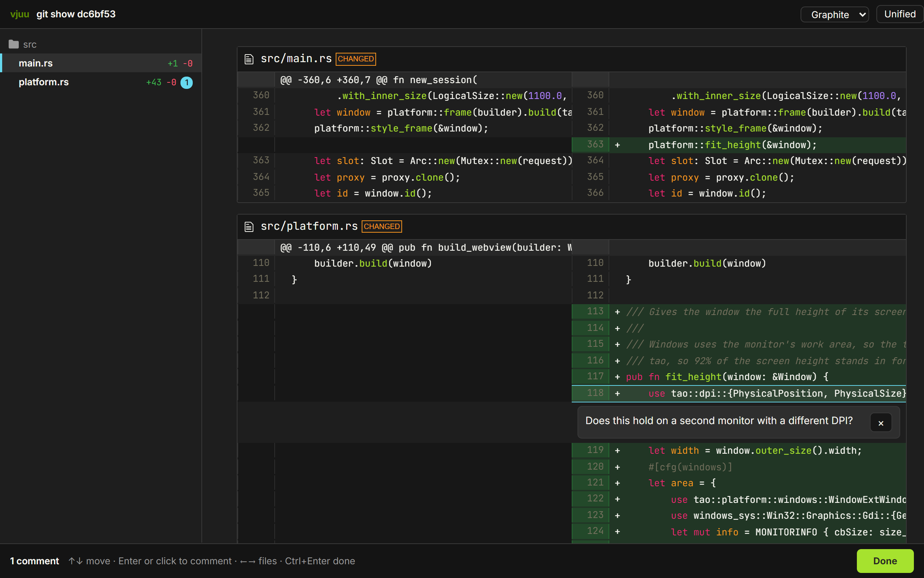This screenshot has height=578, width=924.
Task: Click the vjuu logo text
Action: 19,14
